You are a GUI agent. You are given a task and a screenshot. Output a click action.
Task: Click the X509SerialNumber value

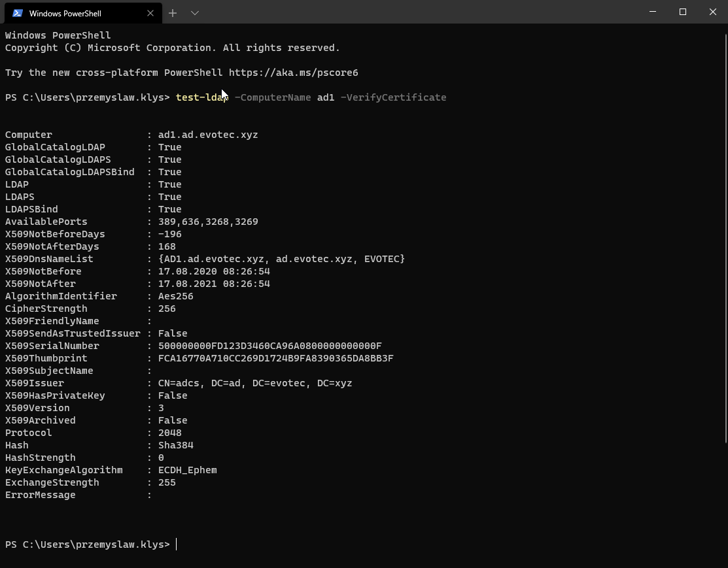[269, 346]
